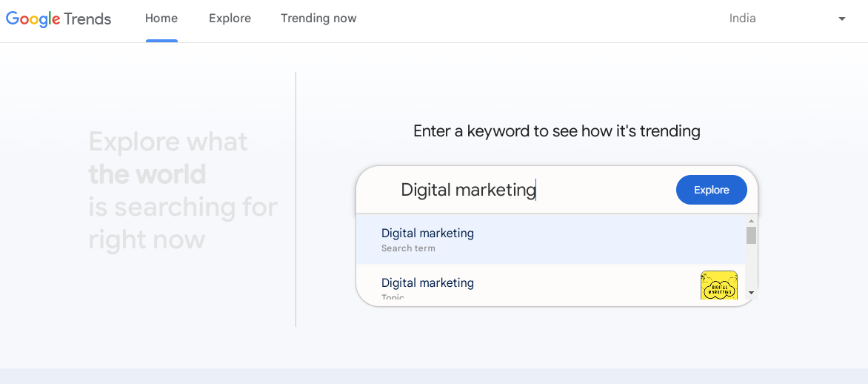Click the suggestions scrollbar thumb
The image size is (868, 384).
[x=751, y=235]
